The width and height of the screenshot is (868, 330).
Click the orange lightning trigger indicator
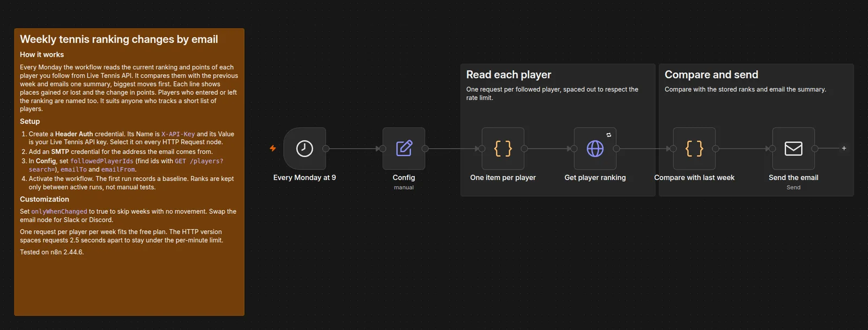pos(273,148)
